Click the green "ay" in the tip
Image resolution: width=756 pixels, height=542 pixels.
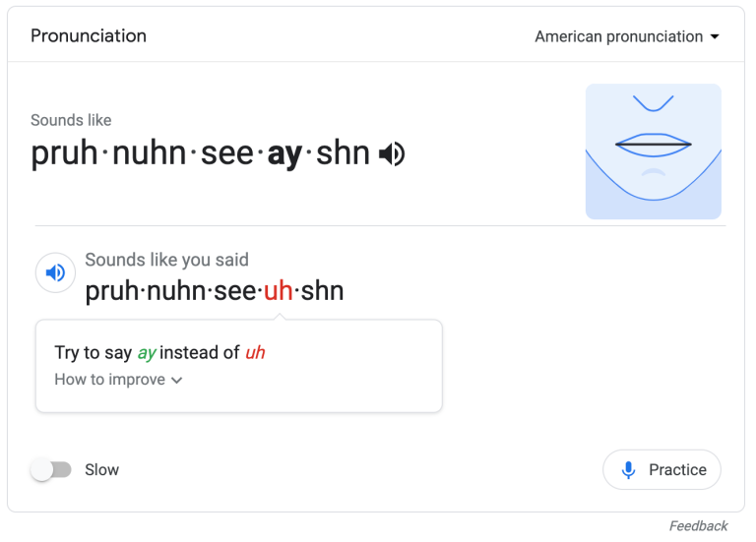pos(147,352)
